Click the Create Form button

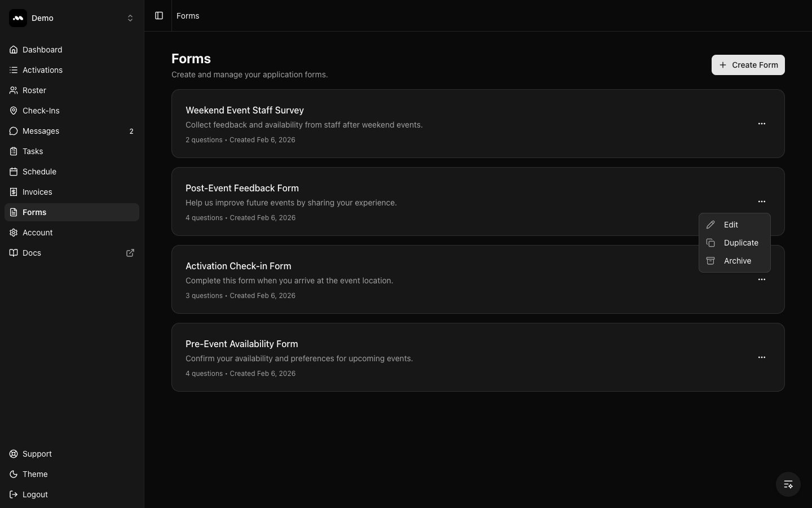pos(748,65)
